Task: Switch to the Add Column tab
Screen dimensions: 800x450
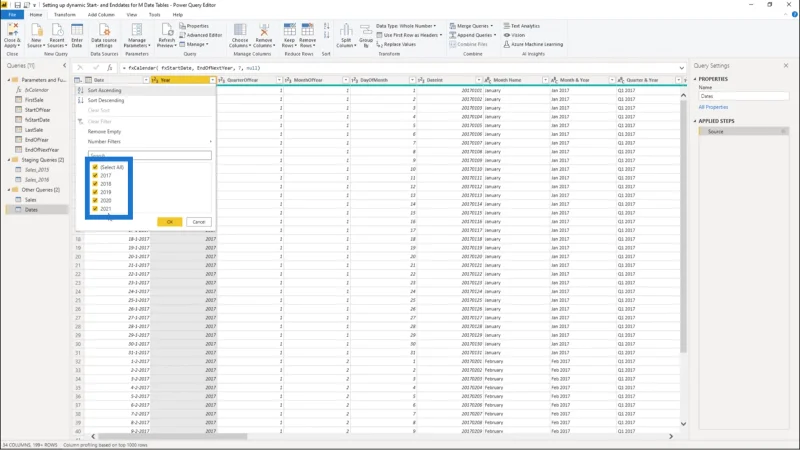Action: [101, 15]
